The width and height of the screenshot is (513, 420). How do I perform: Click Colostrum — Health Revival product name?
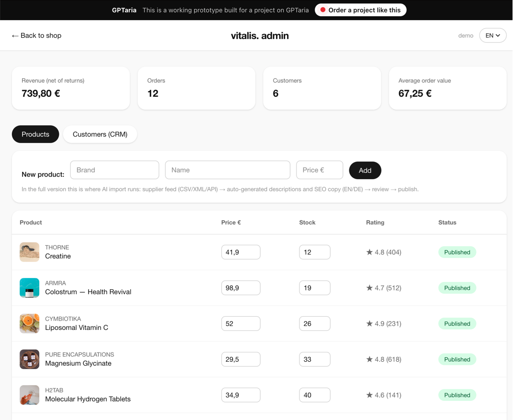tap(88, 292)
